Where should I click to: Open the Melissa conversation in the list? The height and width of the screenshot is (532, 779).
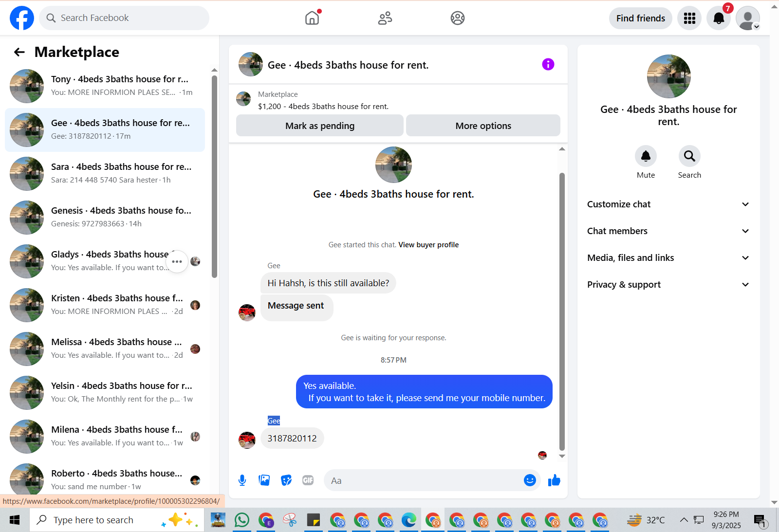(105, 349)
